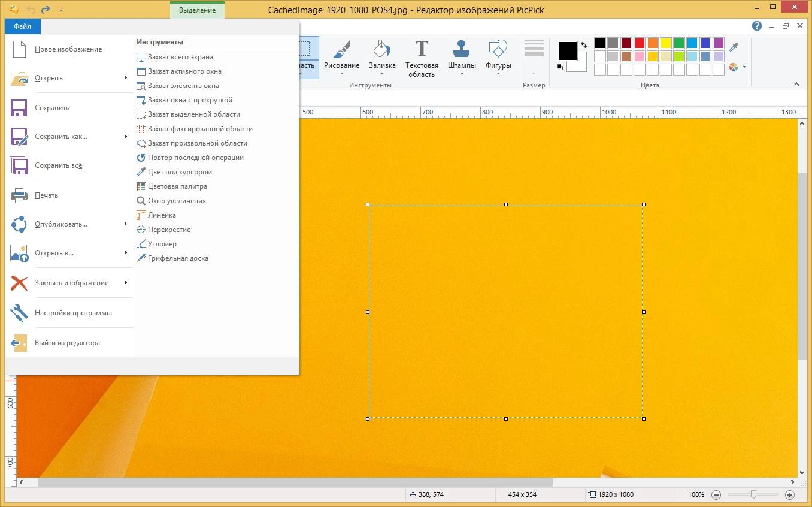Image resolution: width=812 pixels, height=507 pixels.
Task: Click Сохранить in File menu
Action: [x=69, y=108]
